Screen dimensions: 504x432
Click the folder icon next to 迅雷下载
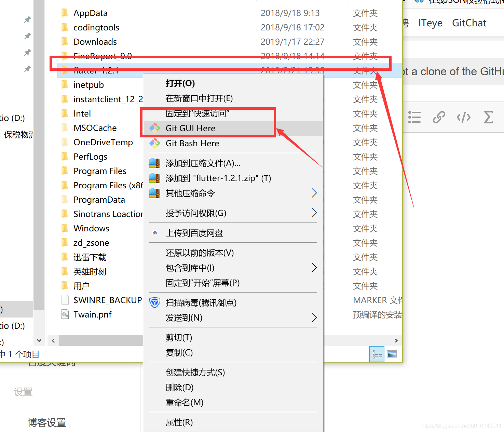(64, 257)
